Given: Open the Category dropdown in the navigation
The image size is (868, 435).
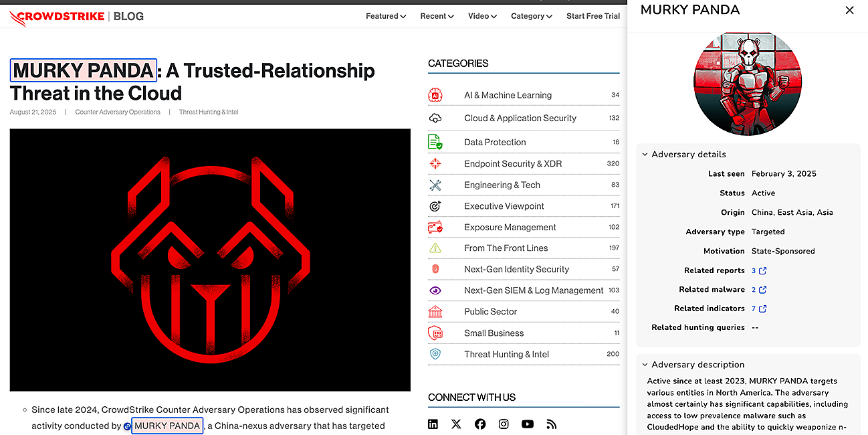Looking at the screenshot, I should pyautogui.click(x=531, y=16).
